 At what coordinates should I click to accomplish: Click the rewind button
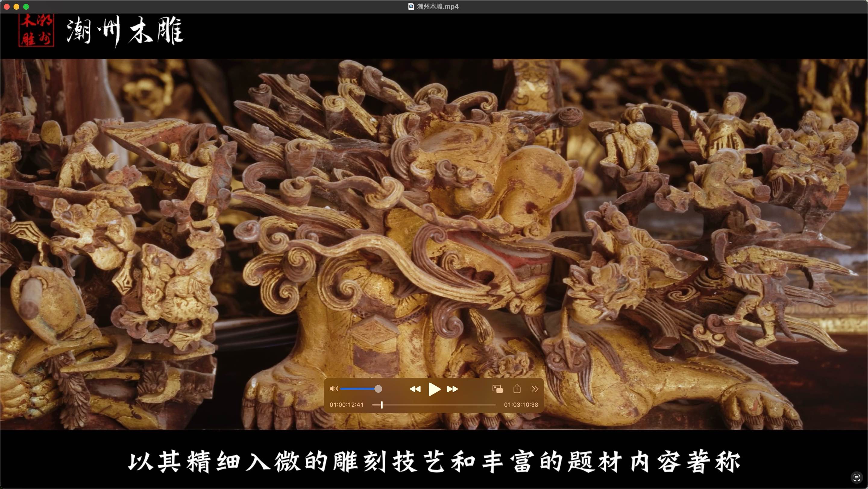(x=415, y=389)
